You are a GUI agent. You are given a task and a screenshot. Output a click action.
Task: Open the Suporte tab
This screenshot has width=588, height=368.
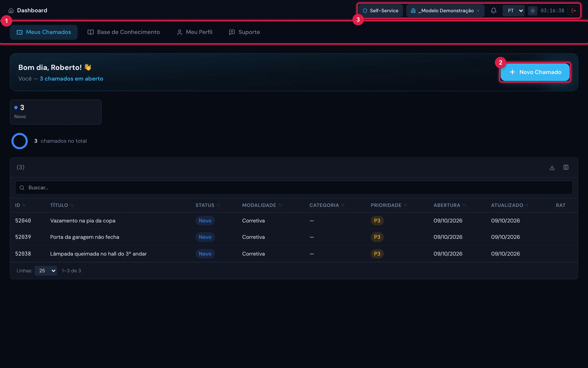[244, 32]
